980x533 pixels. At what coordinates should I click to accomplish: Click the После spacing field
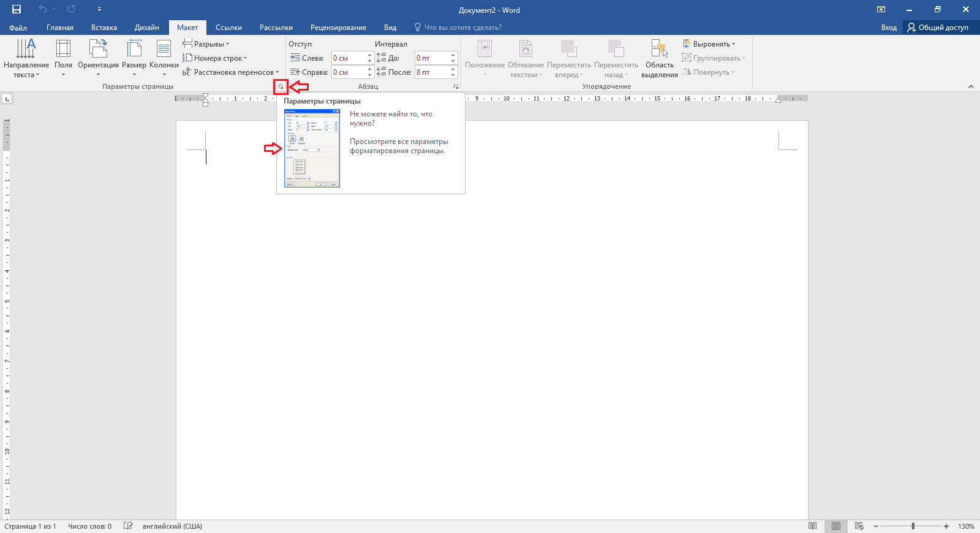pyautogui.click(x=432, y=72)
